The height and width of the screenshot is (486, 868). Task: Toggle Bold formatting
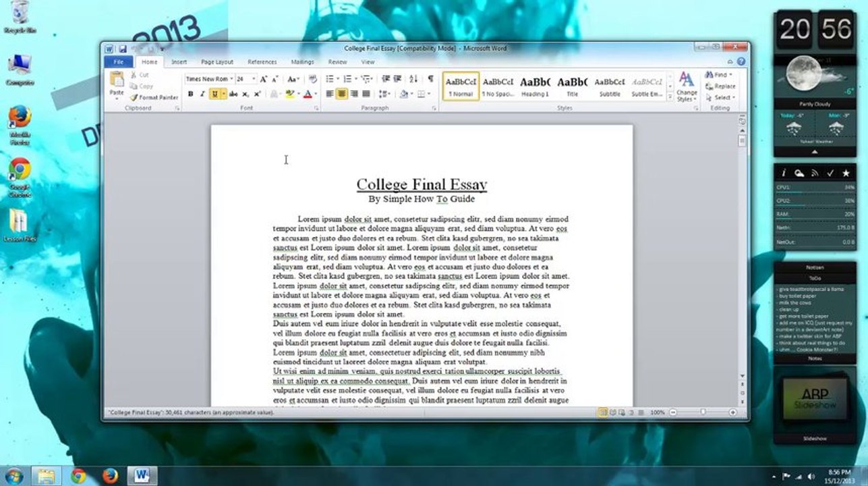[190, 94]
